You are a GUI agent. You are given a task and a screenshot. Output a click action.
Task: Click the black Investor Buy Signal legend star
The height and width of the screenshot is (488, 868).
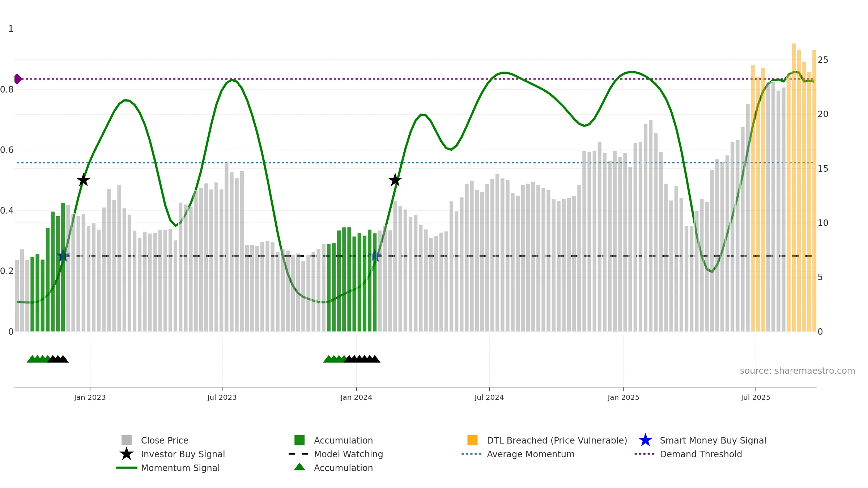(126, 454)
